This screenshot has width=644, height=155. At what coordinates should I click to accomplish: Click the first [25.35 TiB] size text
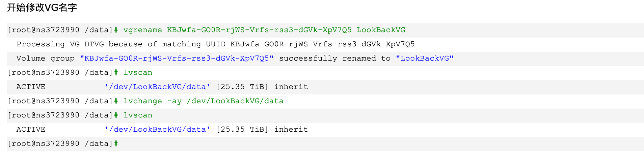(242, 87)
